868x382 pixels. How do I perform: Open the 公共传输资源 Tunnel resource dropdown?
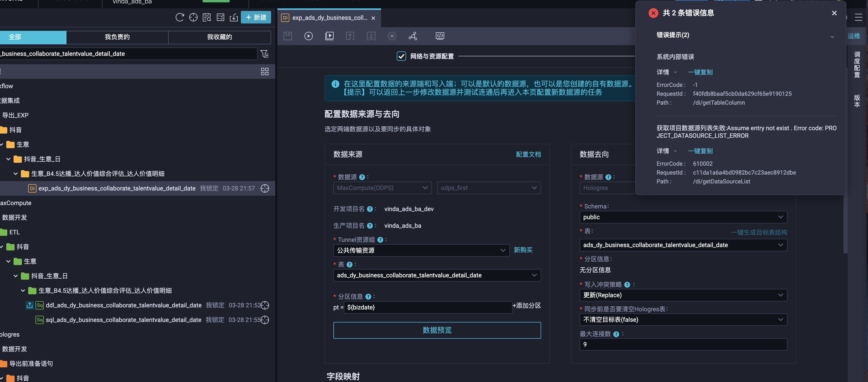[421, 250]
